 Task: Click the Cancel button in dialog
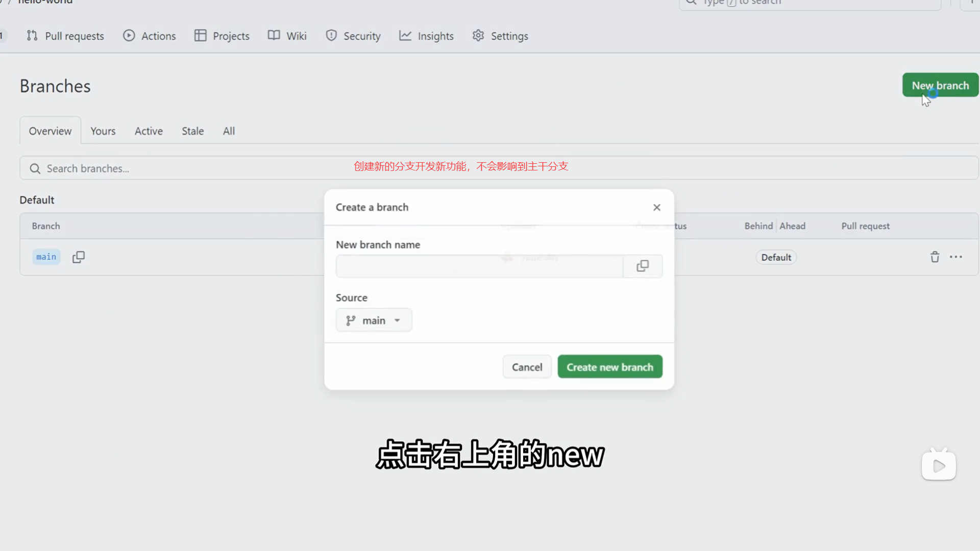pyautogui.click(x=527, y=367)
